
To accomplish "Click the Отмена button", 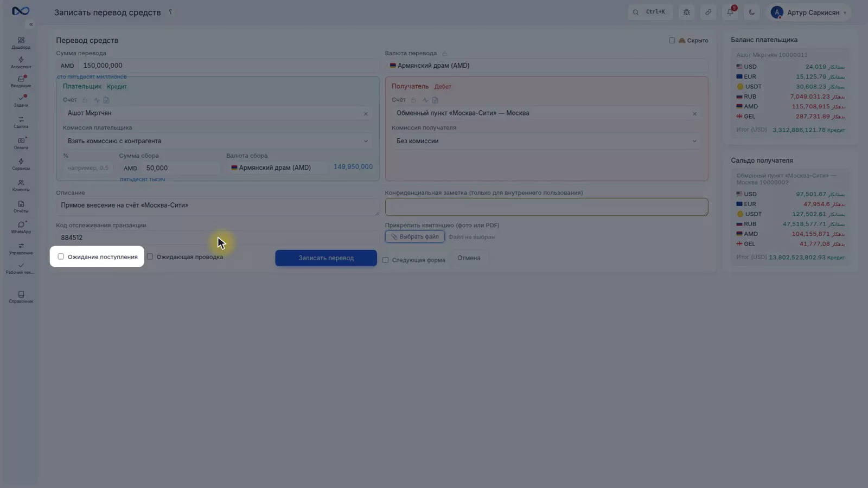I will [469, 258].
